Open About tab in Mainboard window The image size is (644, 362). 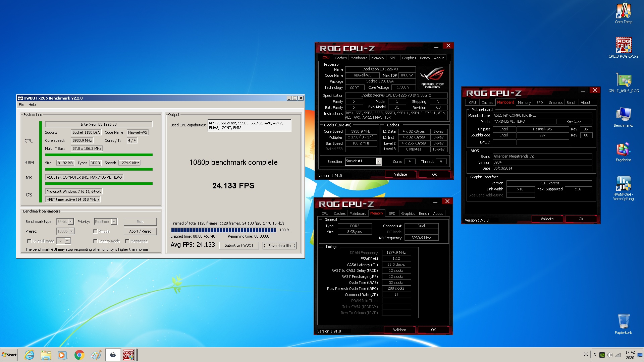tap(585, 103)
